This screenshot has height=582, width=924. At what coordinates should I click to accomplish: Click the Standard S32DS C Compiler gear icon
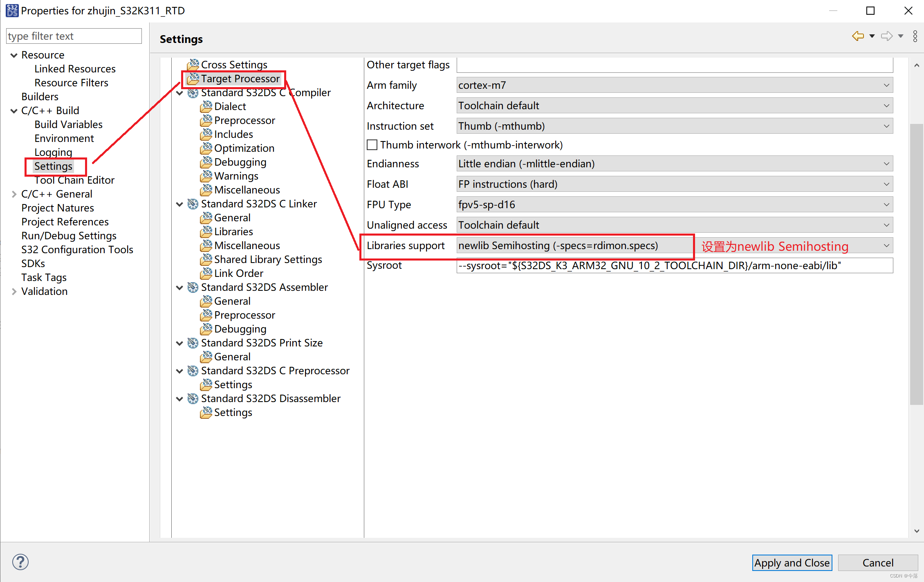click(x=193, y=93)
